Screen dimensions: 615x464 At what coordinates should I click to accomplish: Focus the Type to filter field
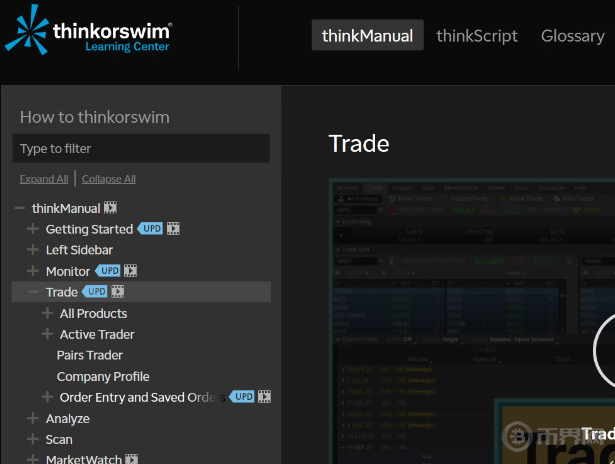pos(141,148)
